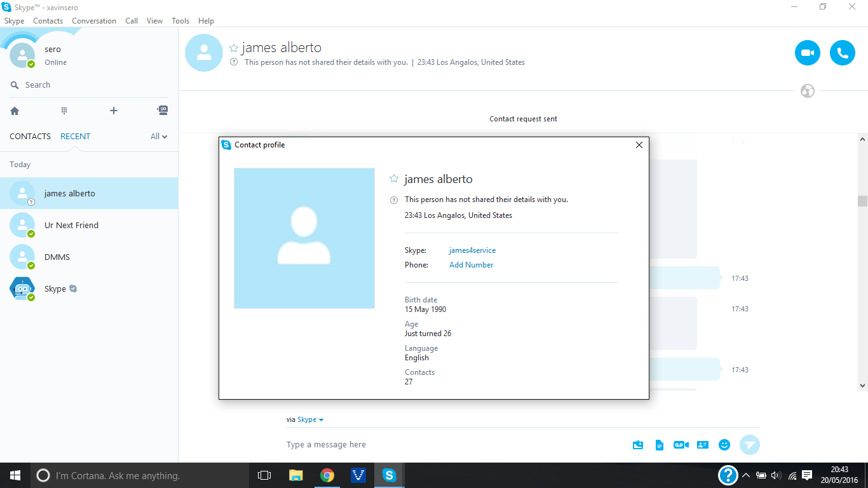
Task: Click the Contact request sent notice
Action: click(523, 119)
